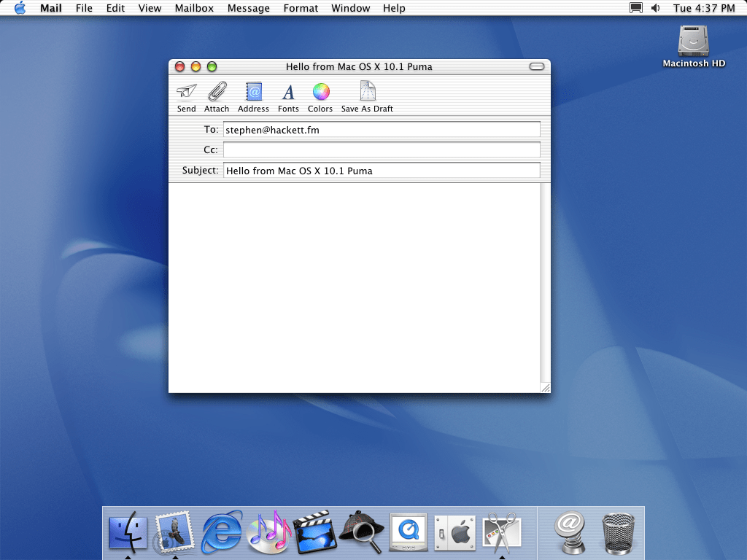Image resolution: width=747 pixels, height=560 pixels.
Task: Open the Address book icon
Action: (x=253, y=92)
